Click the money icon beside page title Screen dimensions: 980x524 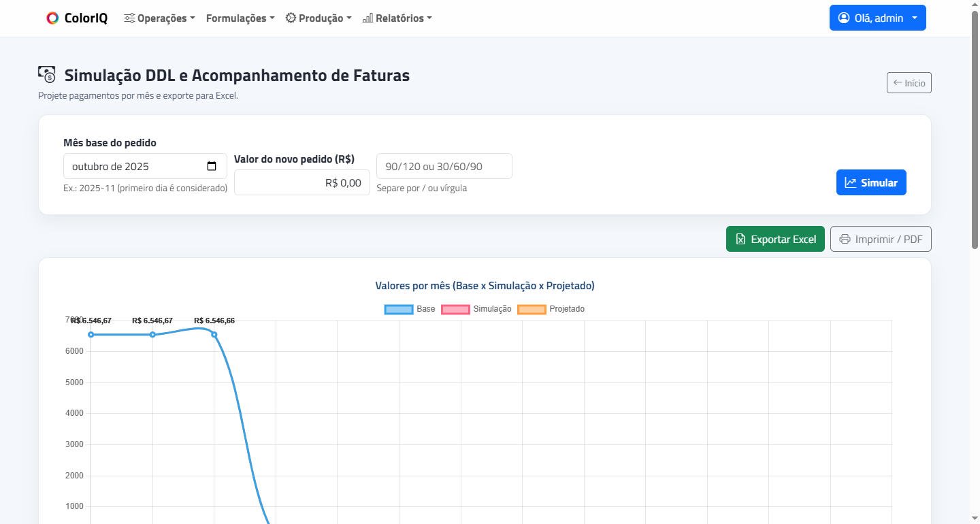click(x=47, y=75)
